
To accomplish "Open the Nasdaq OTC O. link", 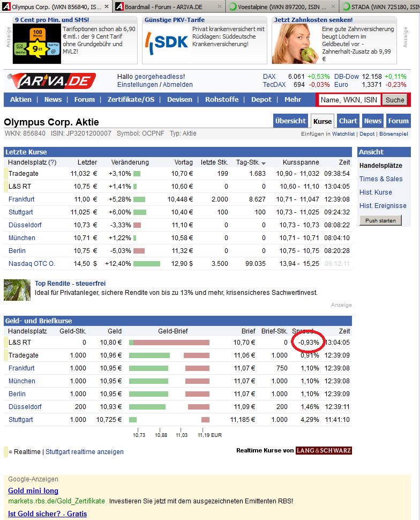I will click(x=32, y=264).
